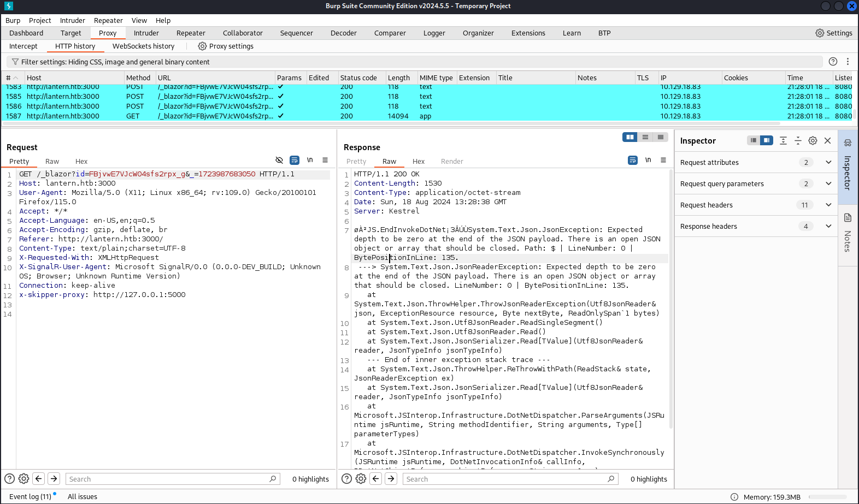Open the Extensions main tab
Screen dimensions: 859x504
click(528, 33)
